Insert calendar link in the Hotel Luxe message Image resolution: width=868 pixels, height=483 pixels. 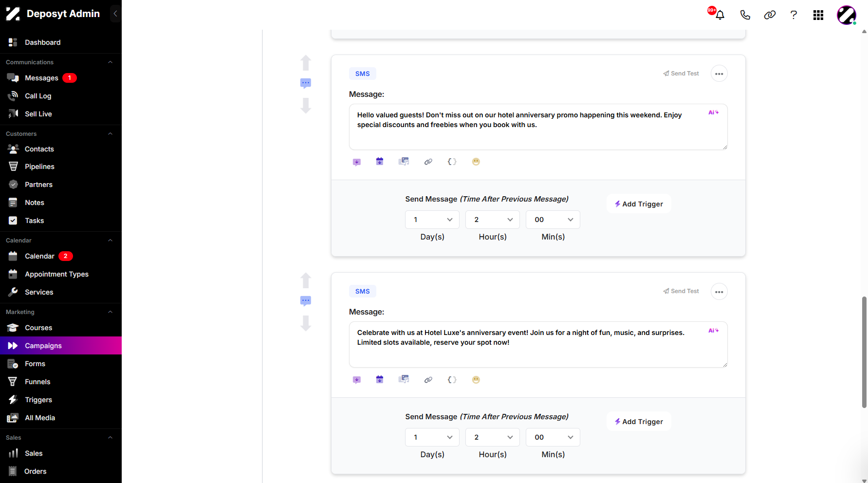[380, 379]
